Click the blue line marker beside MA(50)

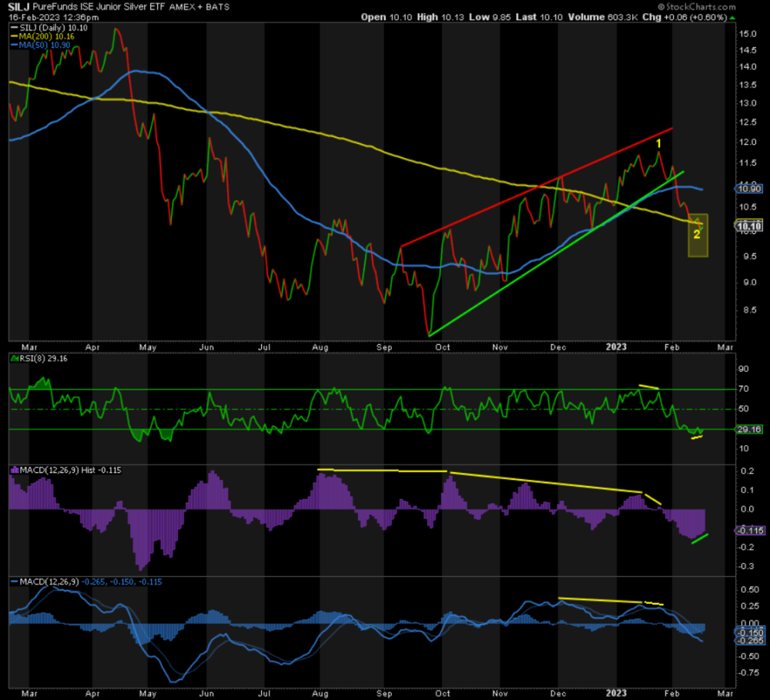pyautogui.click(x=14, y=45)
